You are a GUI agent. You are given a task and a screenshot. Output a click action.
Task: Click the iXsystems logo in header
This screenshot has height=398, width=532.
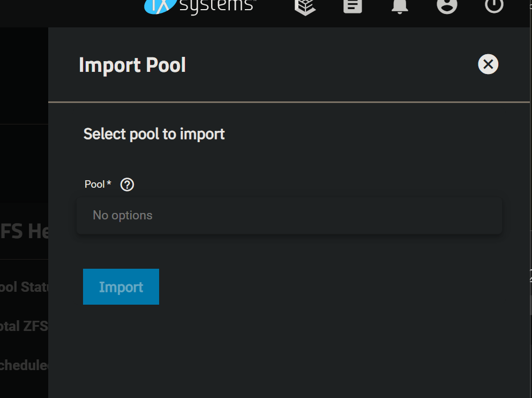(x=200, y=7)
